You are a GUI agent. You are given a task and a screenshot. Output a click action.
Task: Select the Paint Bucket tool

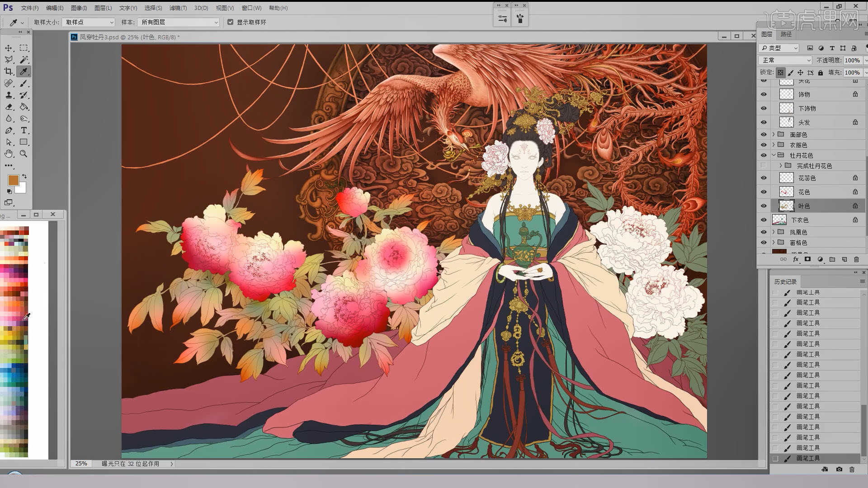pos(24,107)
